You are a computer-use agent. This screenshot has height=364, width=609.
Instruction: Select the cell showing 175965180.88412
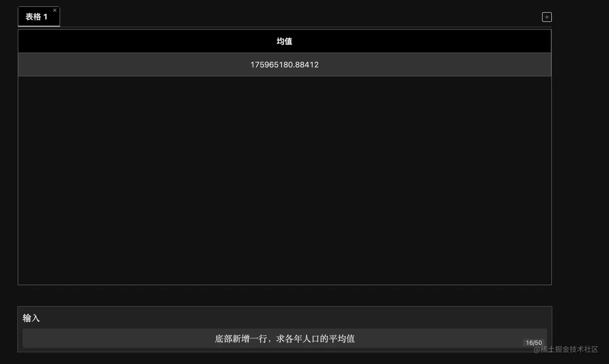click(x=284, y=65)
